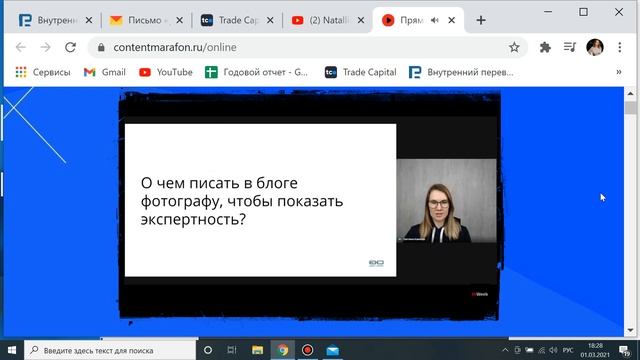Go back to previous page
The height and width of the screenshot is (360, 640).
[x=21, y=47]
